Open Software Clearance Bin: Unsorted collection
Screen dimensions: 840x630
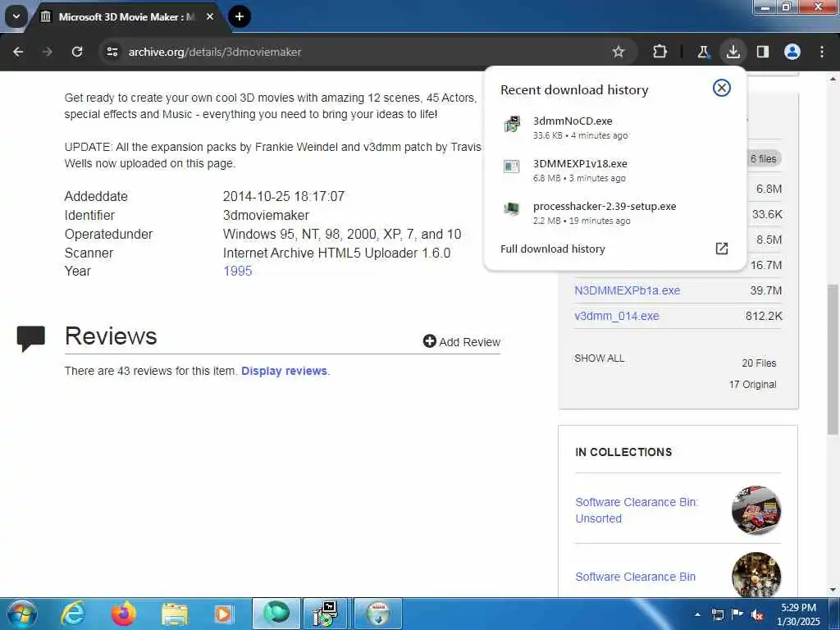[637, 510]
